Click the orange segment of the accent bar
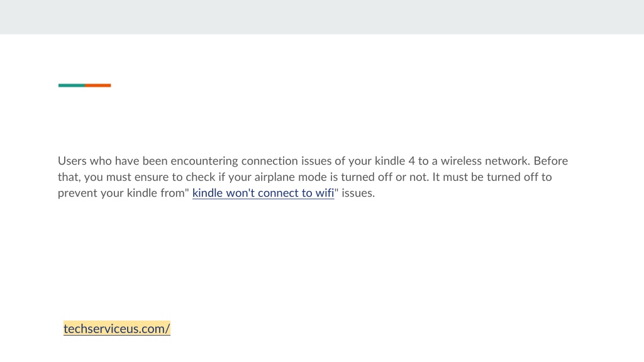 [98, 85]
